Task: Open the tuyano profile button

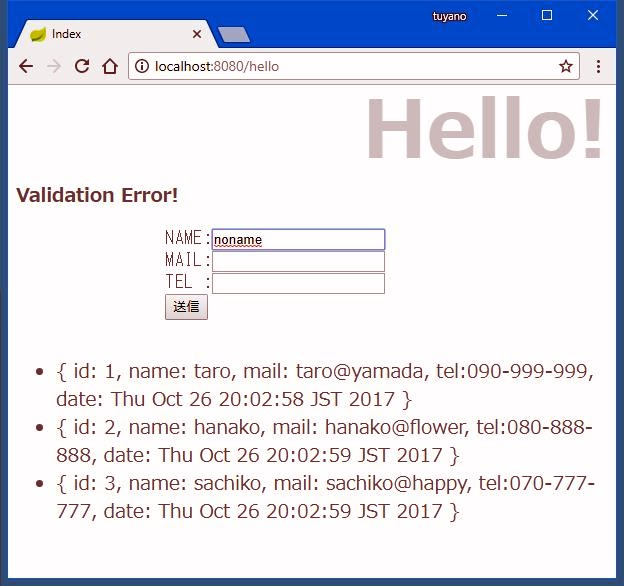Action: tap(449, 16)
